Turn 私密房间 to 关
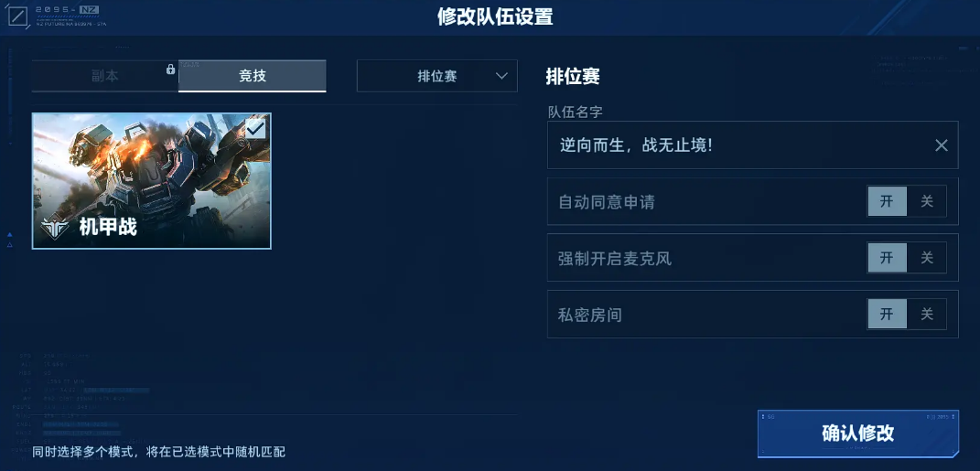The image size is (980, 471). click(x=927, y=314)
